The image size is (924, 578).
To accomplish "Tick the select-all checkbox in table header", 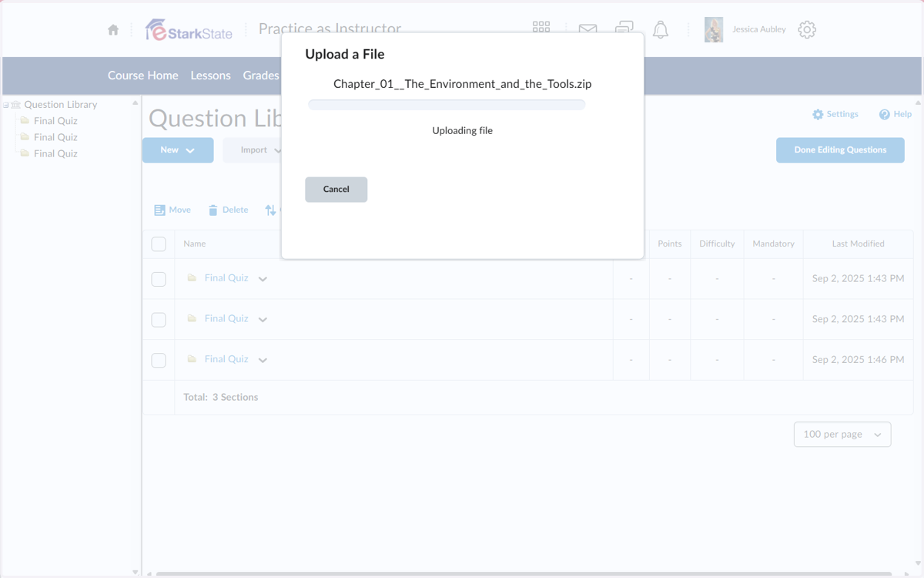I will [x=159, y=244].
